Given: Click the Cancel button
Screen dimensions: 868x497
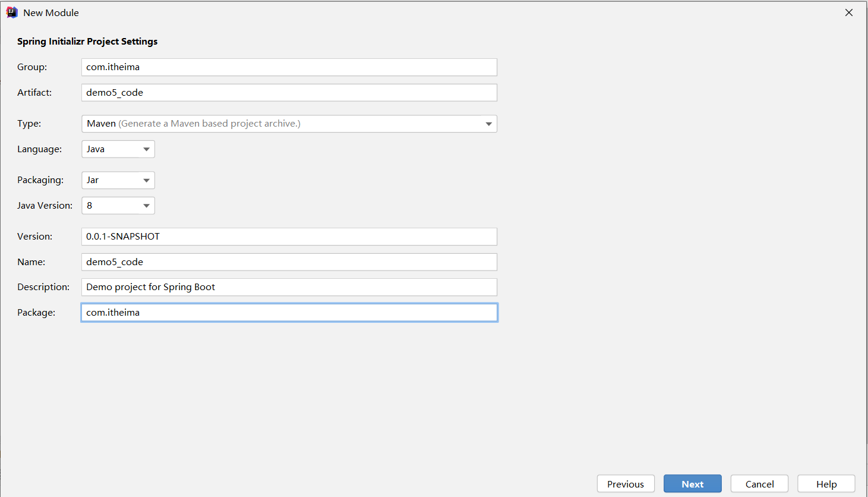Looking at the screenshot, I should (x=759, y=484).
